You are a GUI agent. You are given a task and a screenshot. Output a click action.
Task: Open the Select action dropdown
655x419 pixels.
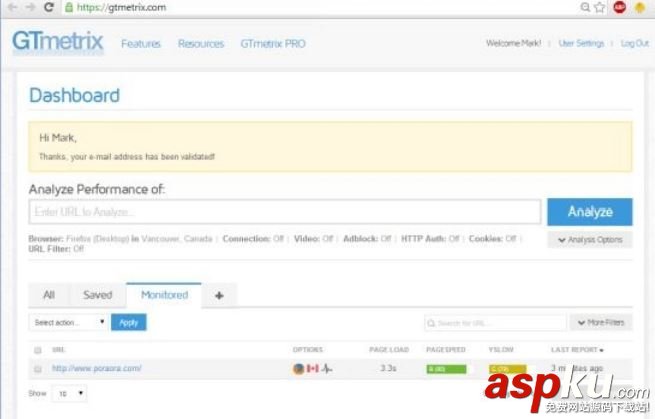tap(68, 323)
